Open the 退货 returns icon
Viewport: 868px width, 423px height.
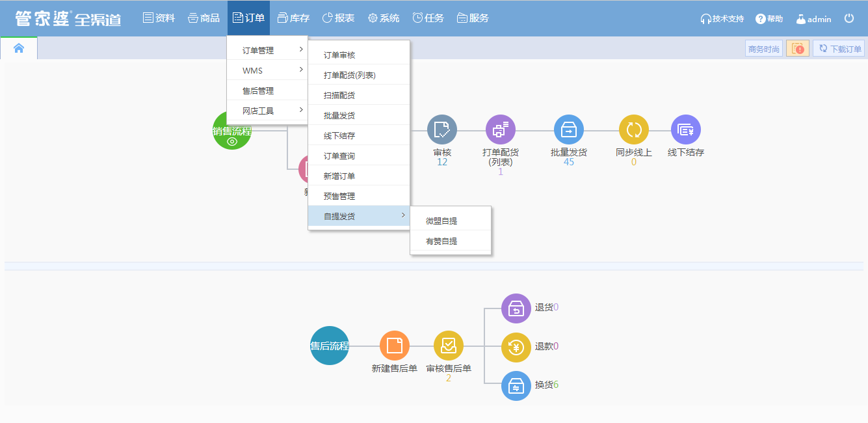(516, 308)
